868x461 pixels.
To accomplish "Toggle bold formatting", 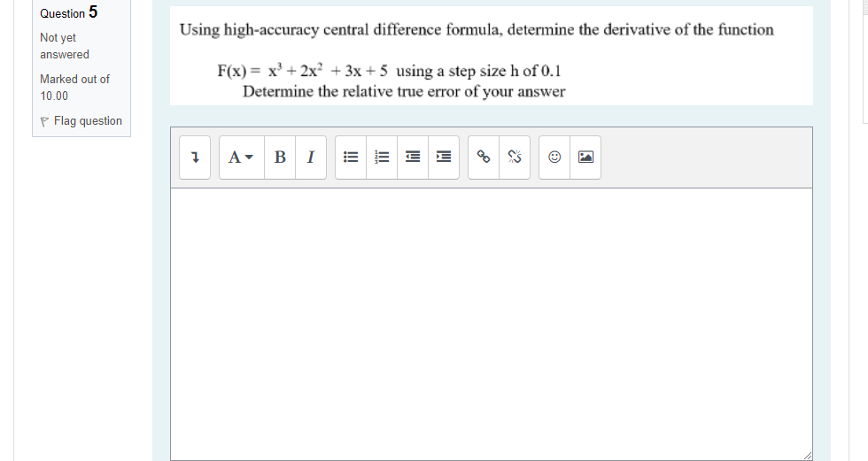I will (280, 158).
